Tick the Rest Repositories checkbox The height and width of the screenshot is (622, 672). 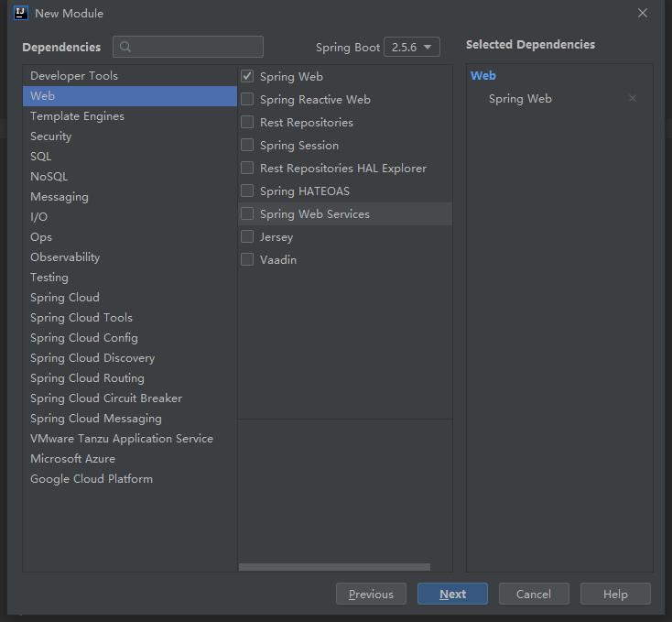click(x=247, y=122)
